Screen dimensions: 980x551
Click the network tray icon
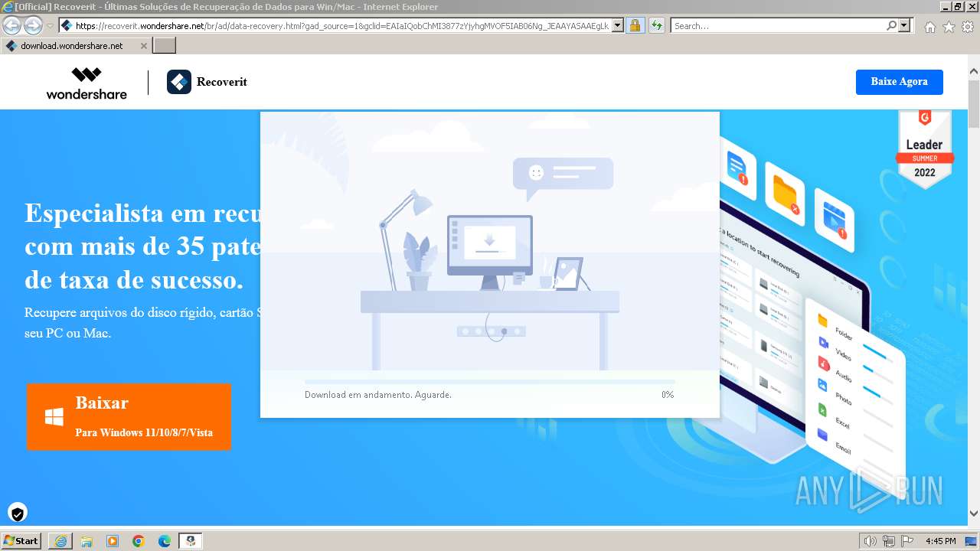tap(889, 541)
